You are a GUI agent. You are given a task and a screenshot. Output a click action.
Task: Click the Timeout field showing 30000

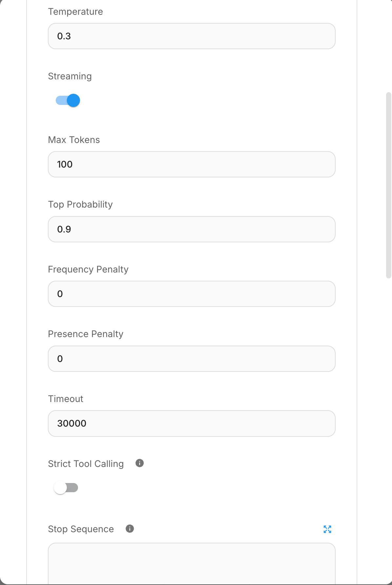(x=191, y=423)
